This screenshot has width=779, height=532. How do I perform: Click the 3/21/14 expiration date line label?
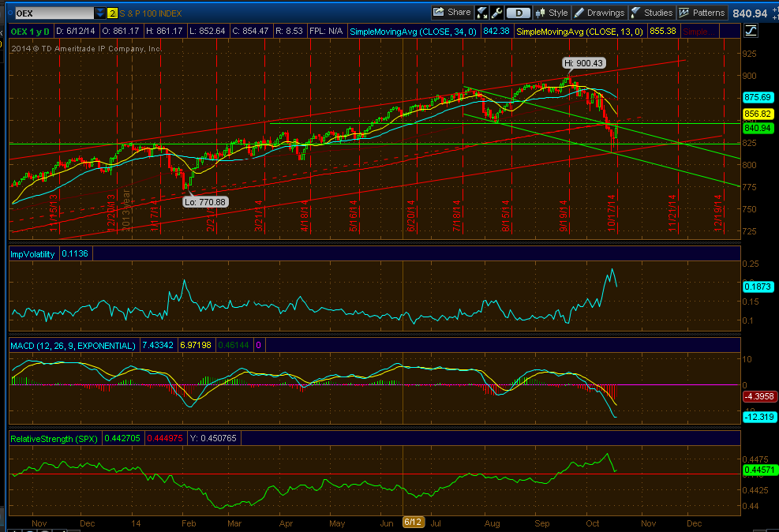[258, 215]
